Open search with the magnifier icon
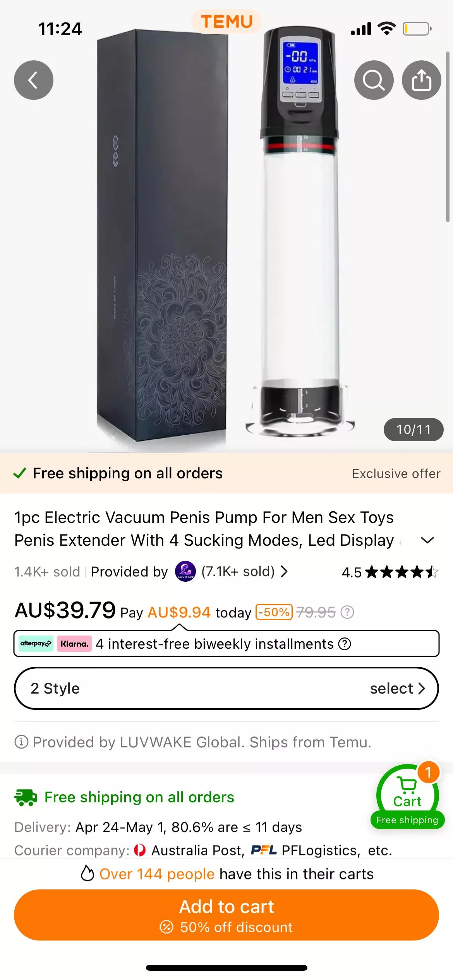Image resolution: width=453 pixels, height=980 pixels. click(374, 80)
